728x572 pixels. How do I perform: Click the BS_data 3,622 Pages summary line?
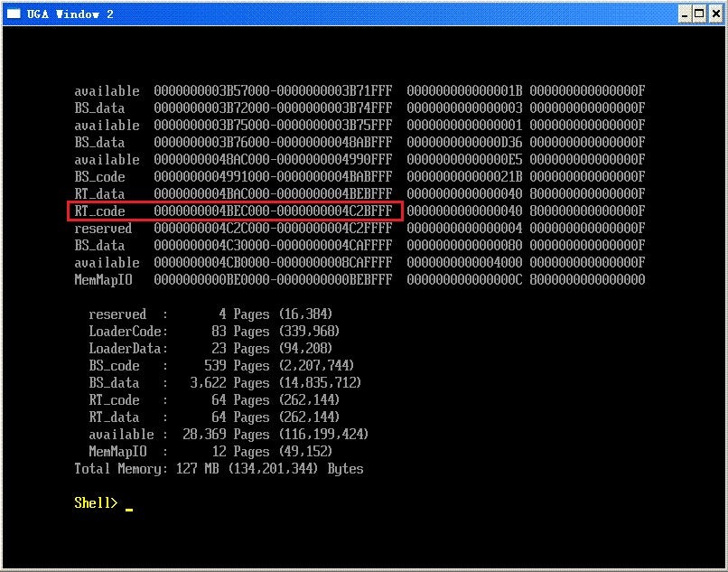click(x=225, y=383)
